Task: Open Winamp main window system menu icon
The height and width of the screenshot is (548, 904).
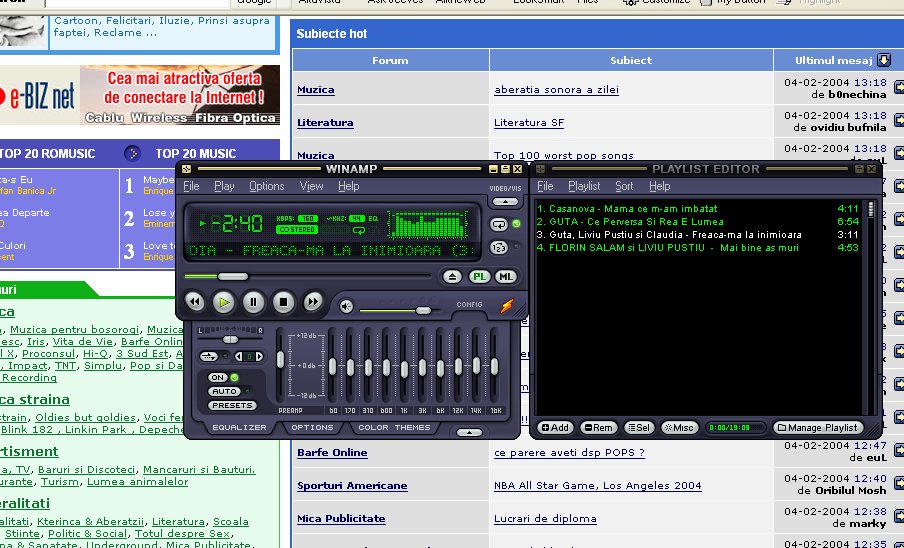Action: pos(186,169)
